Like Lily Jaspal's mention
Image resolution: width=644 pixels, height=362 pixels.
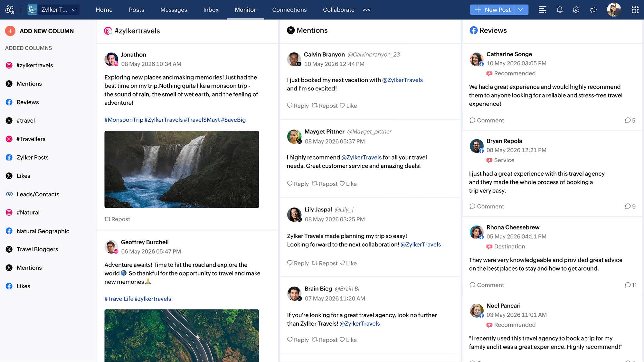pos(348,263)
